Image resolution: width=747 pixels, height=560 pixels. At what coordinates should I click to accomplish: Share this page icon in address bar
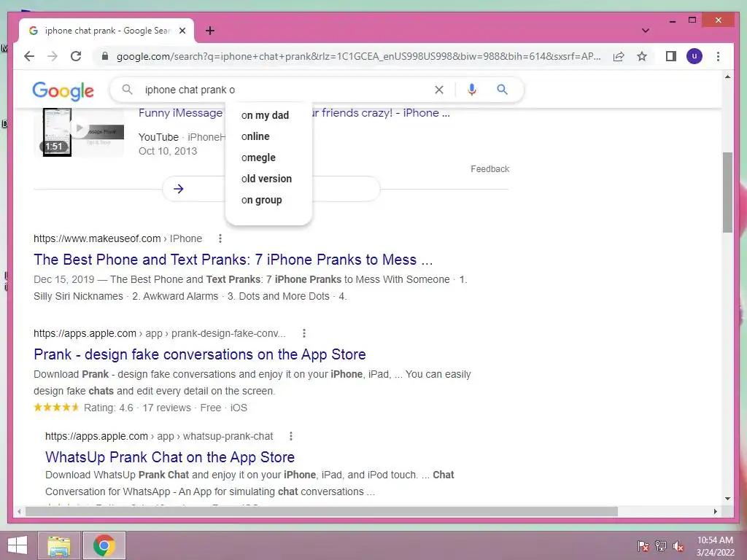pyautogui.click(x=619, y=56)
